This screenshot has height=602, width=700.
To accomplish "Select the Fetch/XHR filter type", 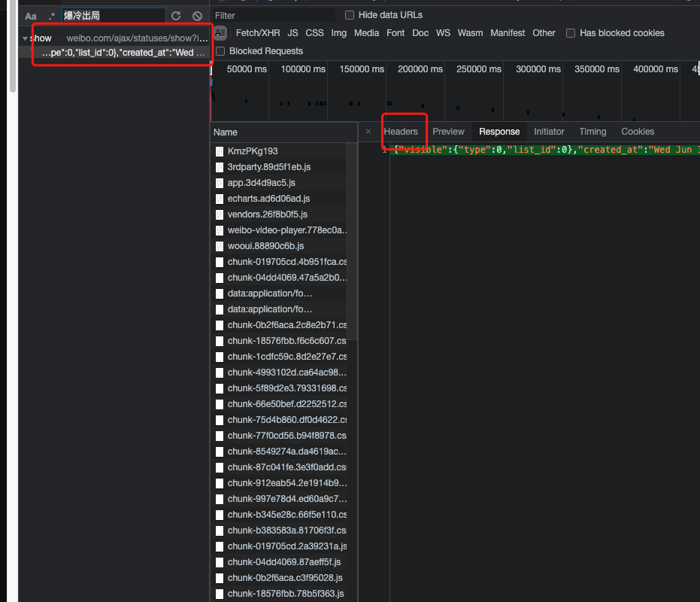I will tap(258, 33).
